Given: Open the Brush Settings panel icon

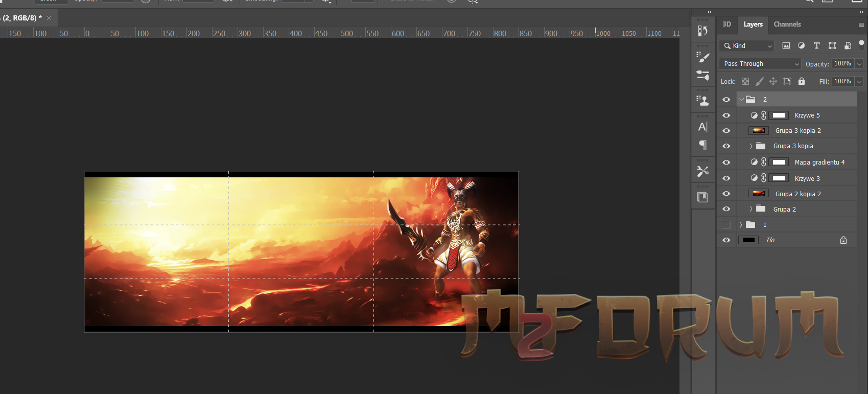Looking at the screenshot, I should (x=703, y=57).
